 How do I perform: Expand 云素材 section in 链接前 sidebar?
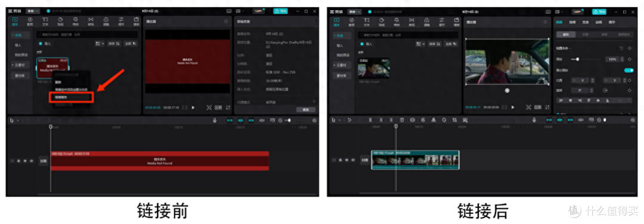[20, 65]
